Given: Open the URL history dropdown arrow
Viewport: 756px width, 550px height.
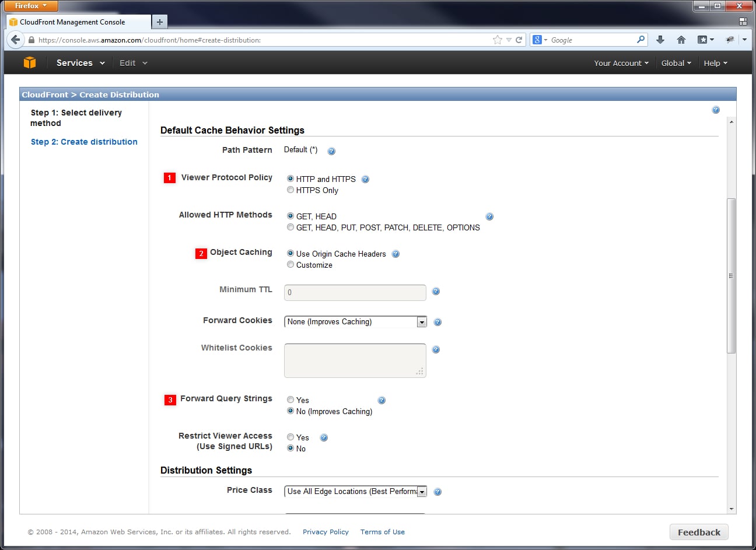Looking at the screenshot, I should (509, 40).
